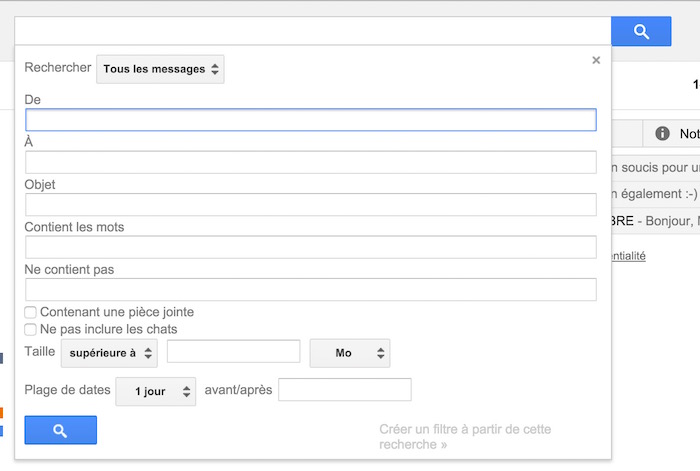Click the main search box at top

[312, 31]
